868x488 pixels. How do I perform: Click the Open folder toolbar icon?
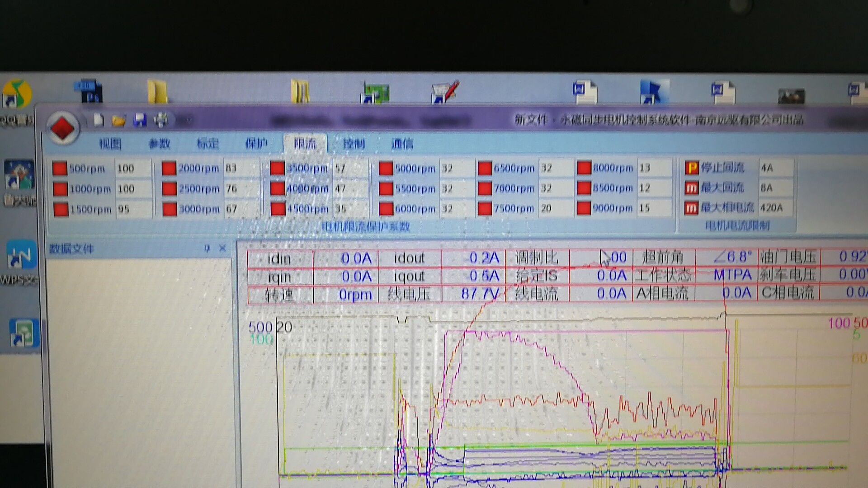118,120
